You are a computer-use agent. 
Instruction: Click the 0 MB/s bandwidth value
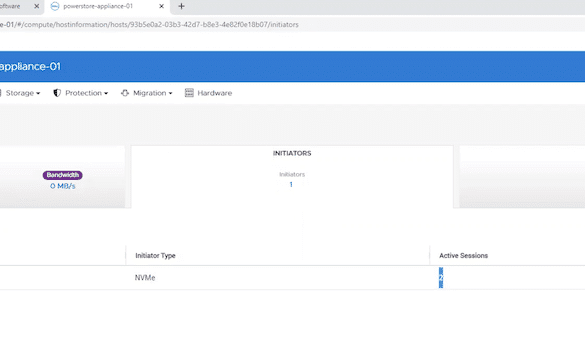[x=63, y=186]
